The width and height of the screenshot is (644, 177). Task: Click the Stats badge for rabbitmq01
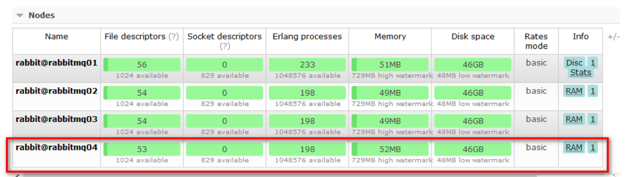point(580,72)
